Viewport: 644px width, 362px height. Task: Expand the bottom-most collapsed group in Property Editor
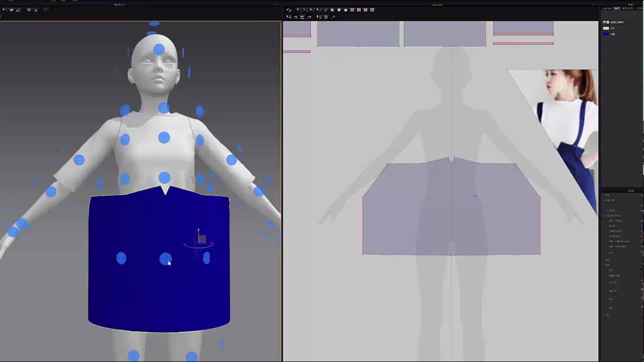coord(603,315)
